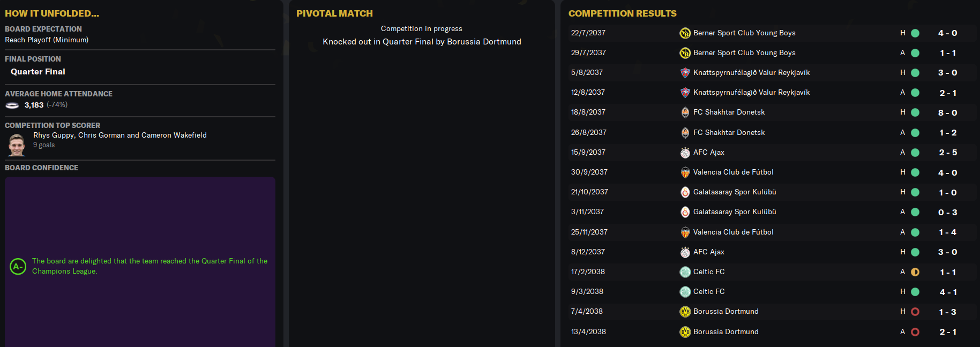This screenshot has height=347, width=980.
Task: Open Berner Sport Club Young Boys on 22/7/2037
Action: pos(744,33)
